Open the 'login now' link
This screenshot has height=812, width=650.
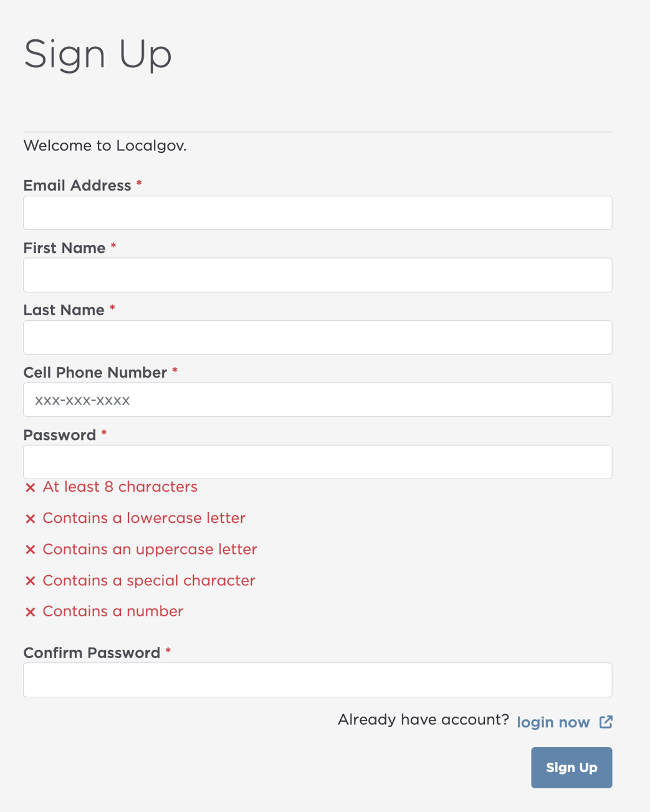tap(553, 722)
